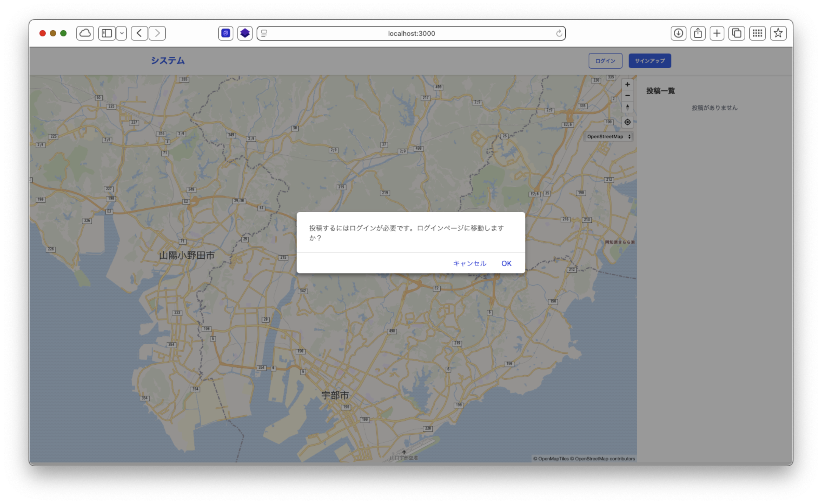The image size is (822, 504).
Task: Click the share icon in toolbar
Action: (x=698, y=33)
